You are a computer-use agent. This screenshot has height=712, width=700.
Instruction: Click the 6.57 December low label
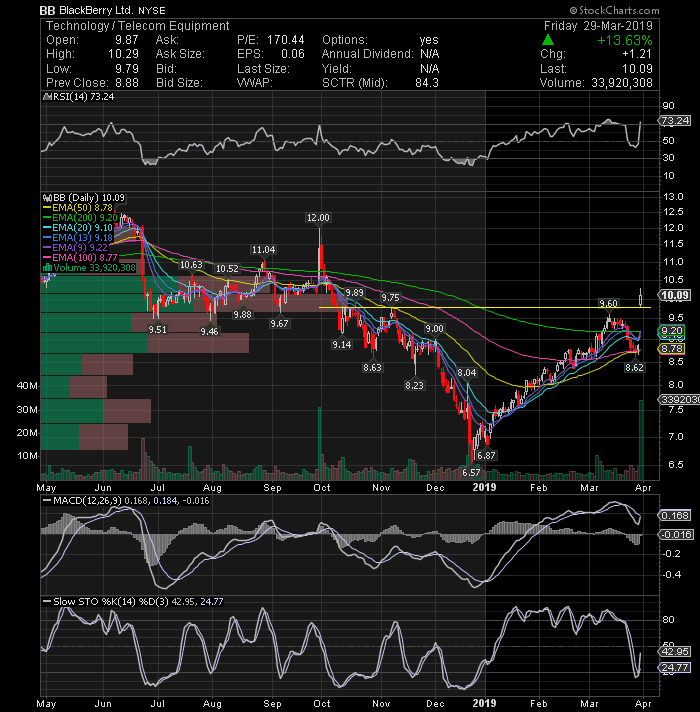471,472
